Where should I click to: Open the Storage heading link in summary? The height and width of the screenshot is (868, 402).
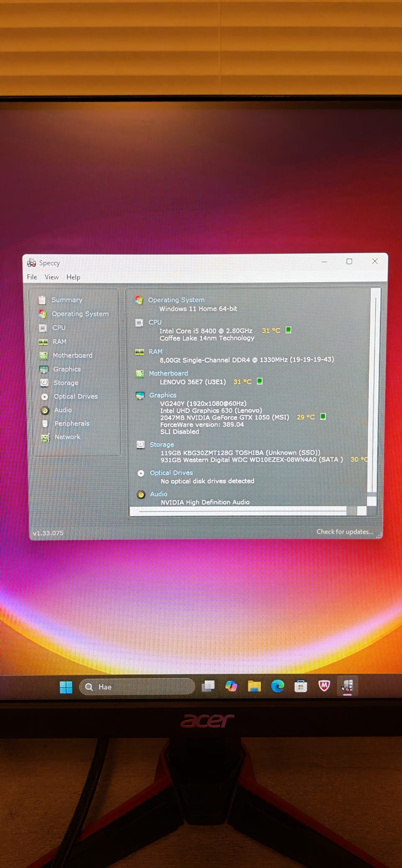162,444
